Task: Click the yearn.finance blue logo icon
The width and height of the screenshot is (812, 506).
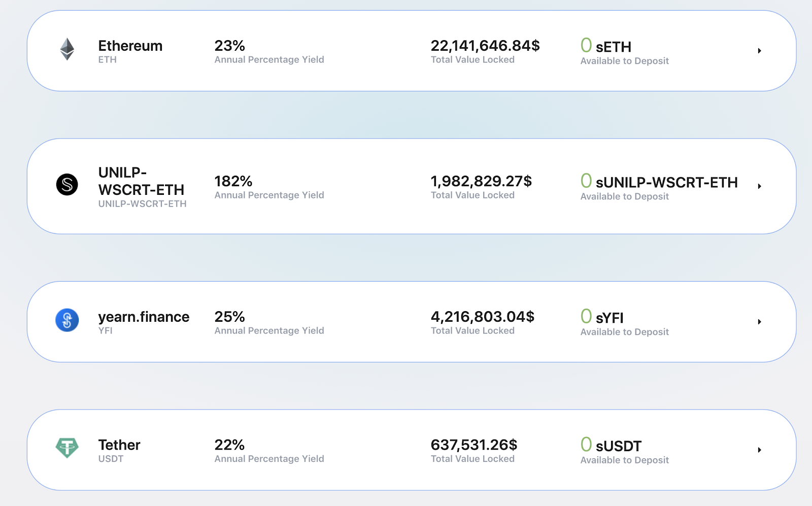Action: click(67, 320)
